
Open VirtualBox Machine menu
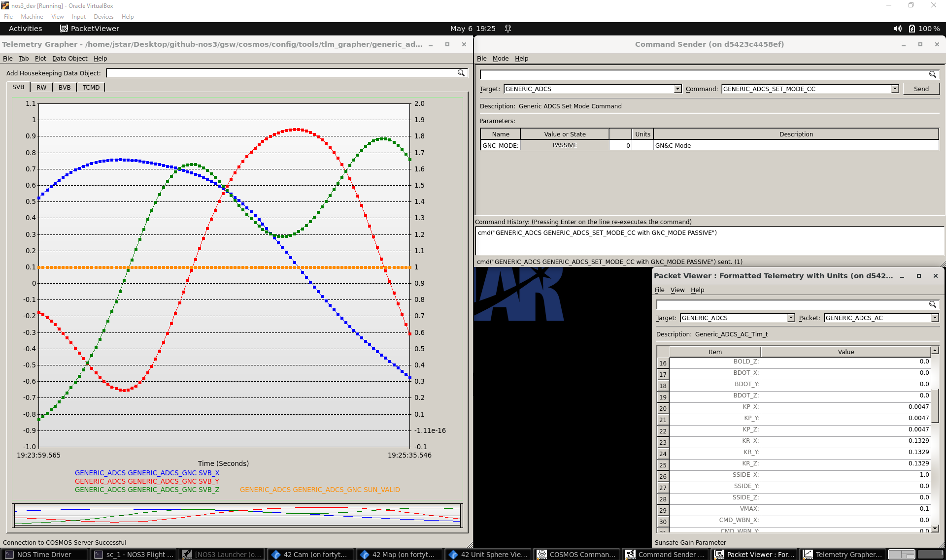[32, 17]
